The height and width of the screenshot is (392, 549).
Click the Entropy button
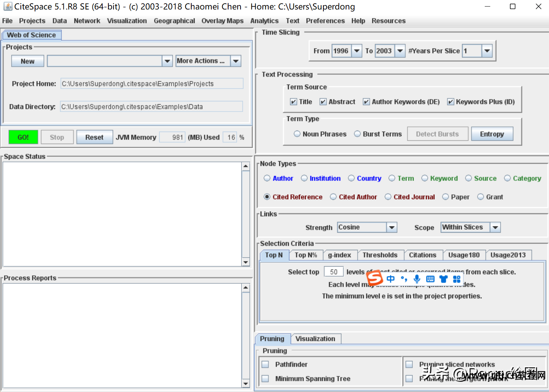(x=492, y=134)
